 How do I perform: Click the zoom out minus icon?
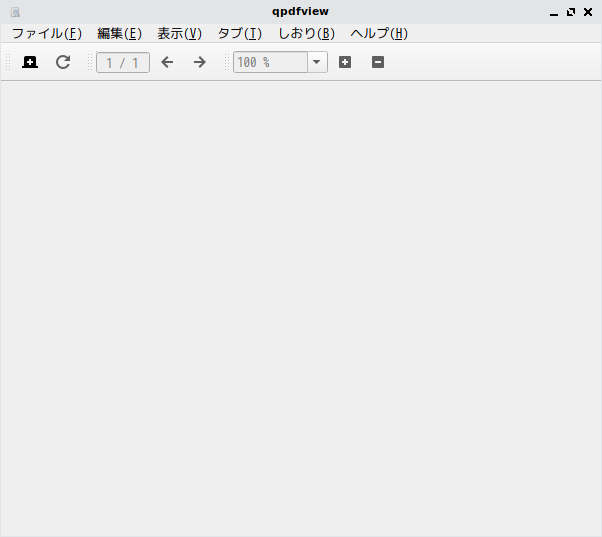pos(378,62)
